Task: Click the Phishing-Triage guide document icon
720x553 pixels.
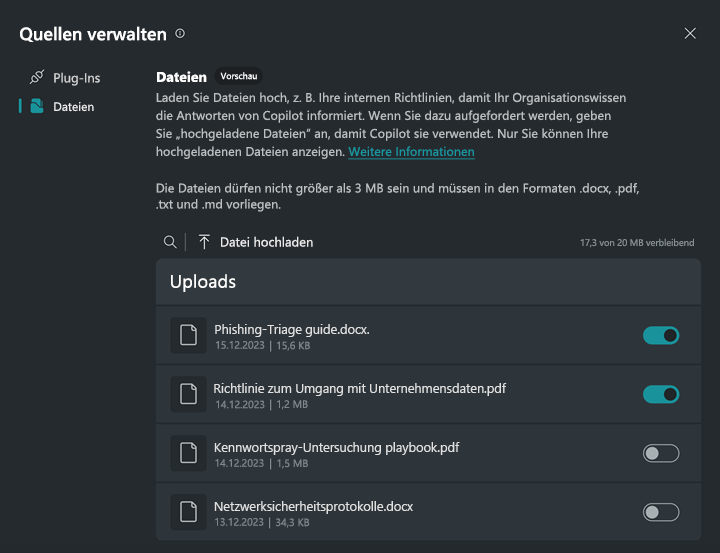Action: point(187,335)
